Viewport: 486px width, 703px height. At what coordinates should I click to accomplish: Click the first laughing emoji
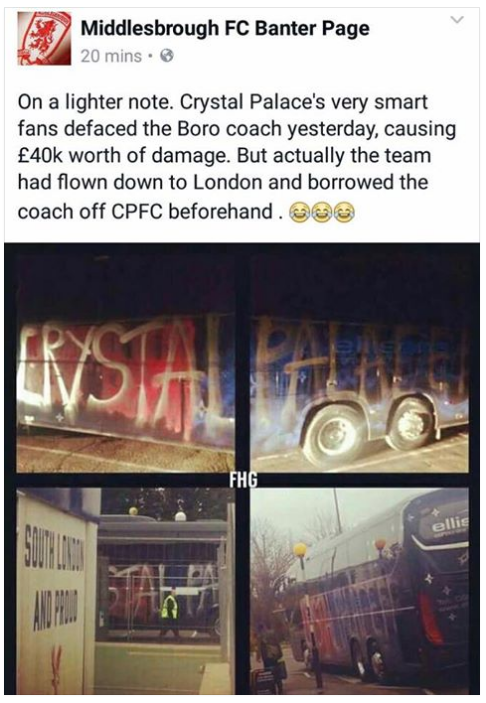[299, 212]
